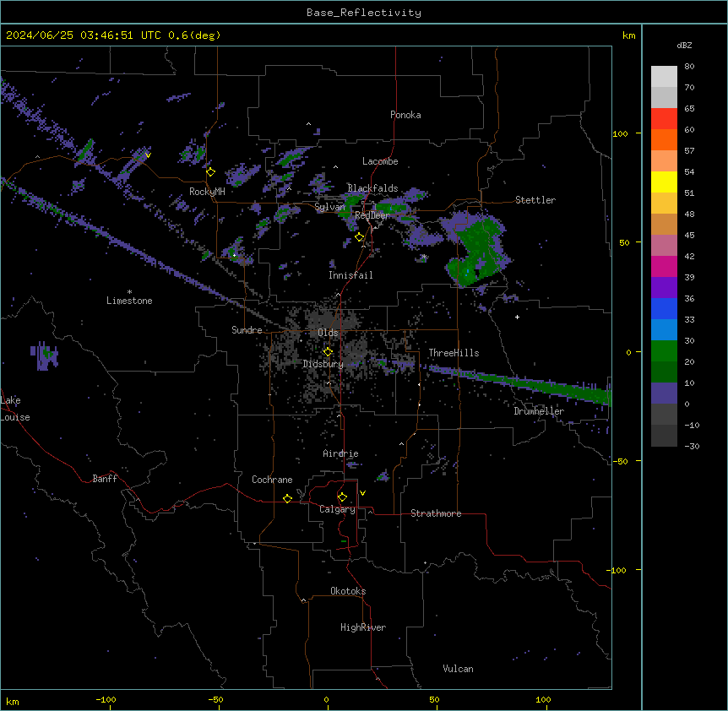Click the Banff town label
The image size is (728, 711).
105,479
